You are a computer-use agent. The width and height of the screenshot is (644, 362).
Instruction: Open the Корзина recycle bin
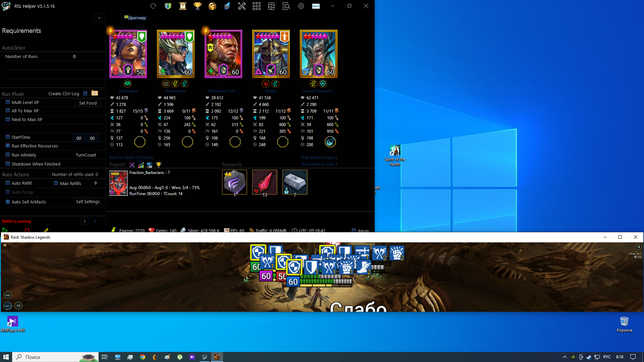624,324
